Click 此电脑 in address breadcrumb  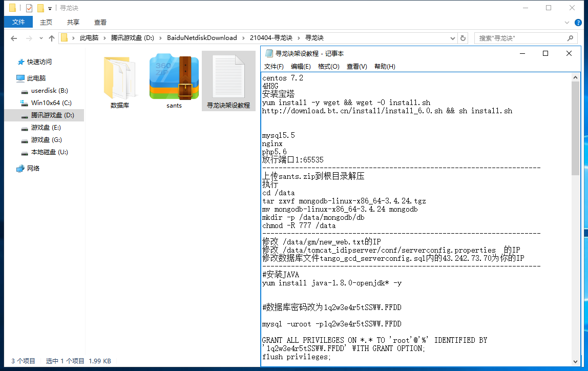tap(89, 38)
